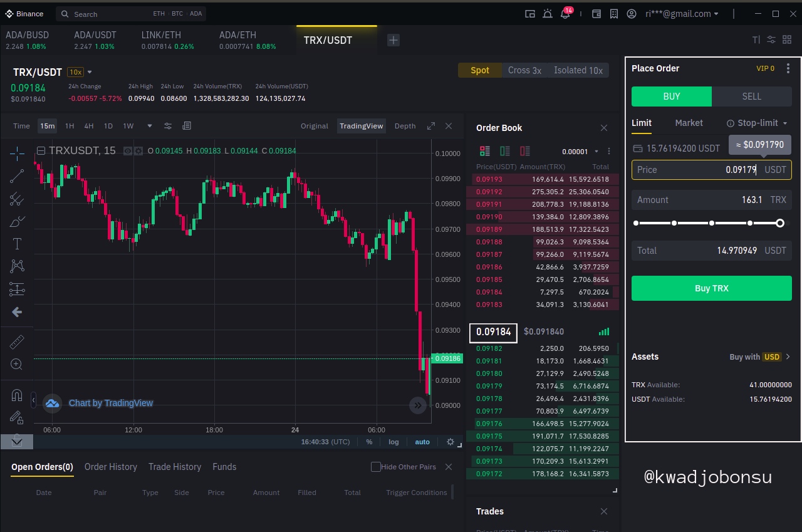Open the wallet icon in top bar
The image size is (802, 532).
596,14
